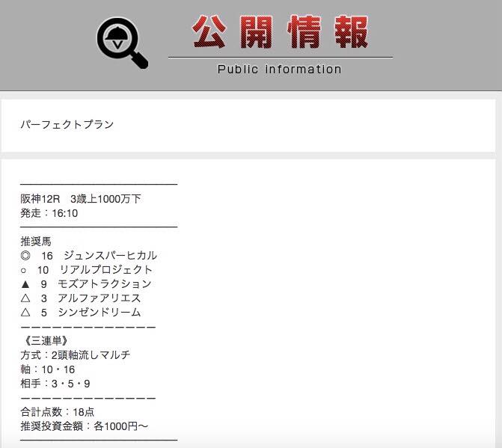The width and height of the screenshot is (502, 448).
Task: Click the 合計点数:18点 line
Action: click(58, 412)
